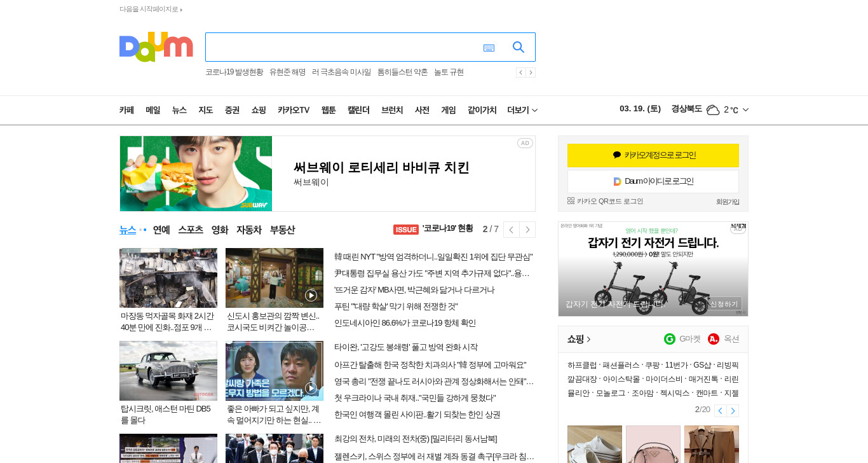
Task: Play the 신도시 홍보관 video thumbnail
Action: click(275, 278)
